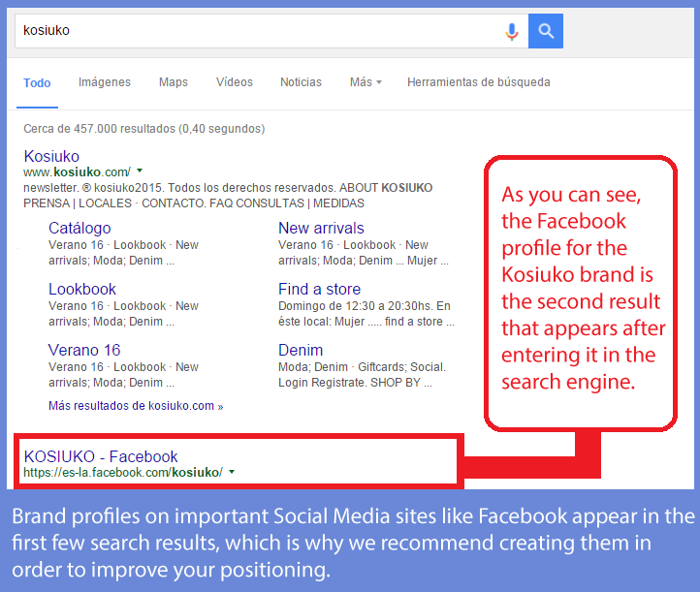Open the Kosiuko main result title
Screen dimensions: 700x592
tap(51, 156)
